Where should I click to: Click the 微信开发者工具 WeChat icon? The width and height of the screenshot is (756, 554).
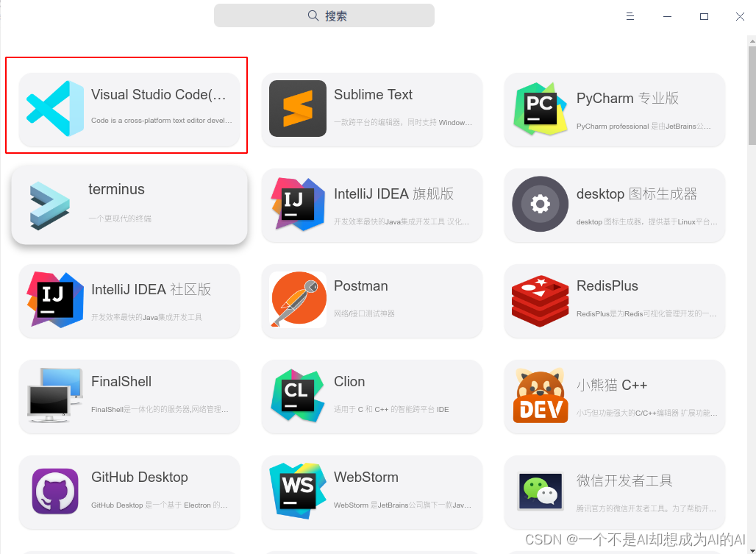(x=540, y=491)
